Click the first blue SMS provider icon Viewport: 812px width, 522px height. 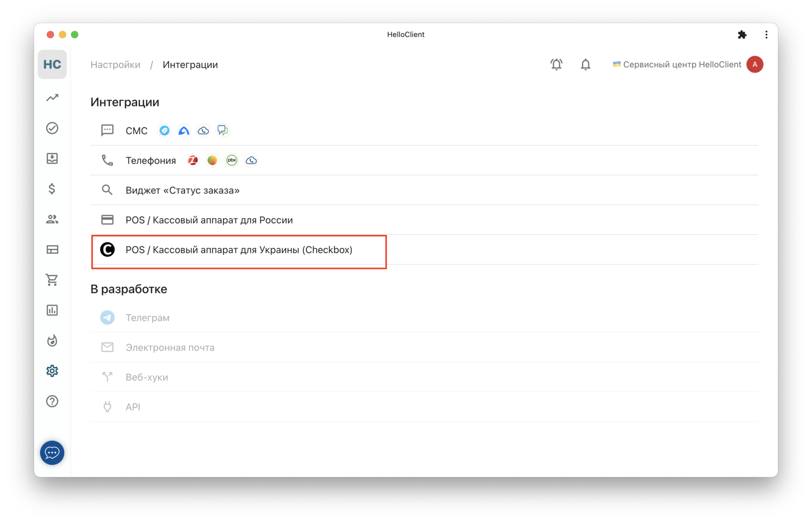tap(164, 131)
